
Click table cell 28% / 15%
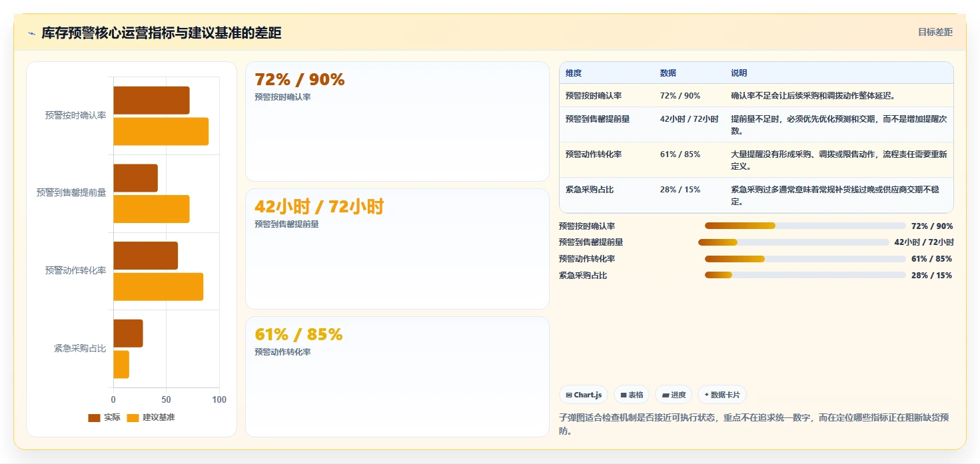coord(680,190)
